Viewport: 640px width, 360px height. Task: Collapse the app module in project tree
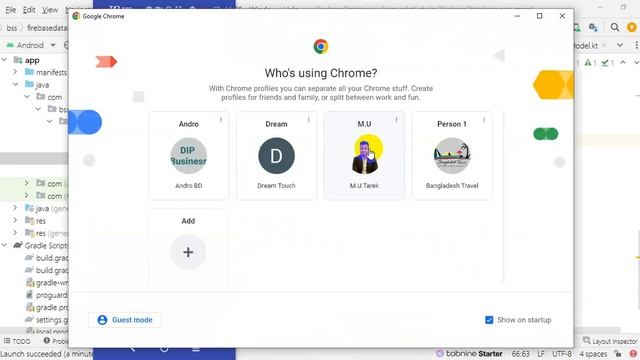4,60
